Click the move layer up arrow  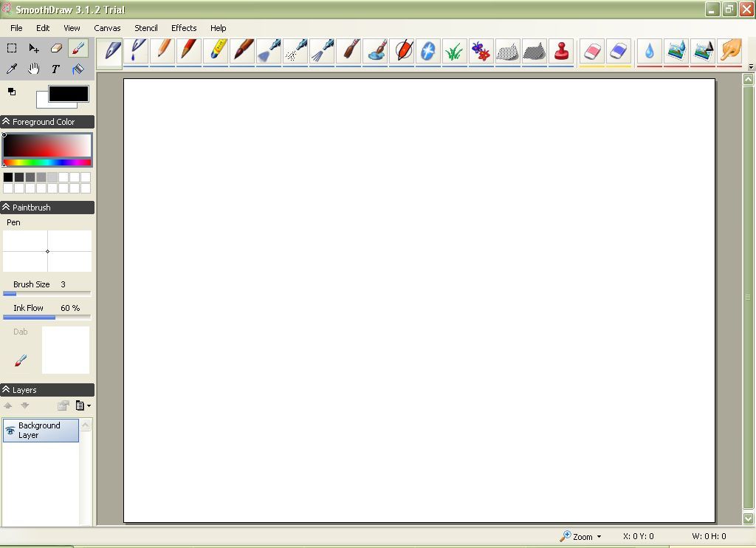coord(7,405)
